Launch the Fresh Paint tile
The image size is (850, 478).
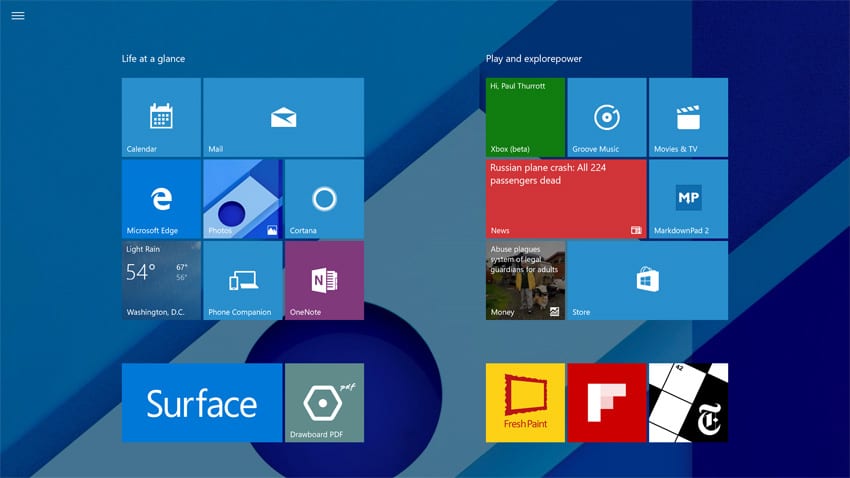525,403
